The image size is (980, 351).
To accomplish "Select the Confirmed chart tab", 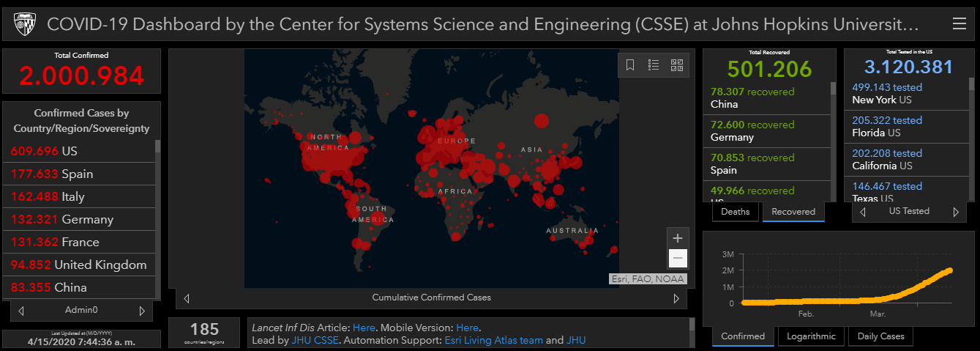I will click(x=743, y=336).
